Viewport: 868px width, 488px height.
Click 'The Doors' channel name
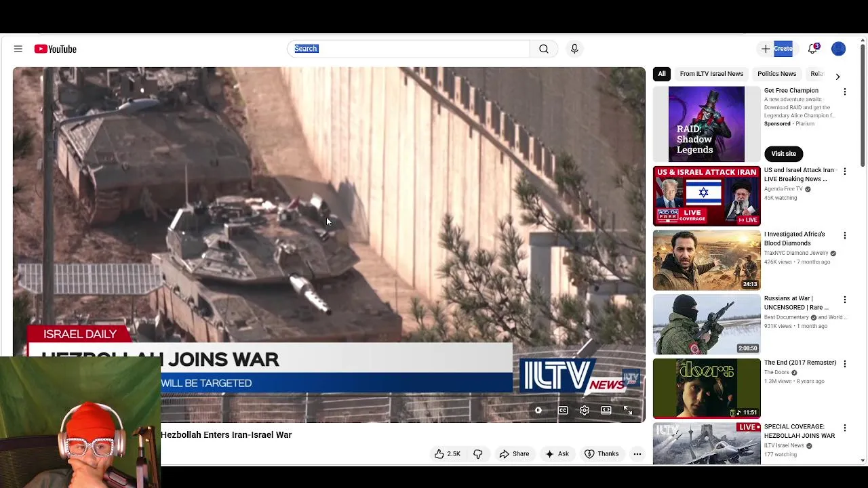coord(776,372)
